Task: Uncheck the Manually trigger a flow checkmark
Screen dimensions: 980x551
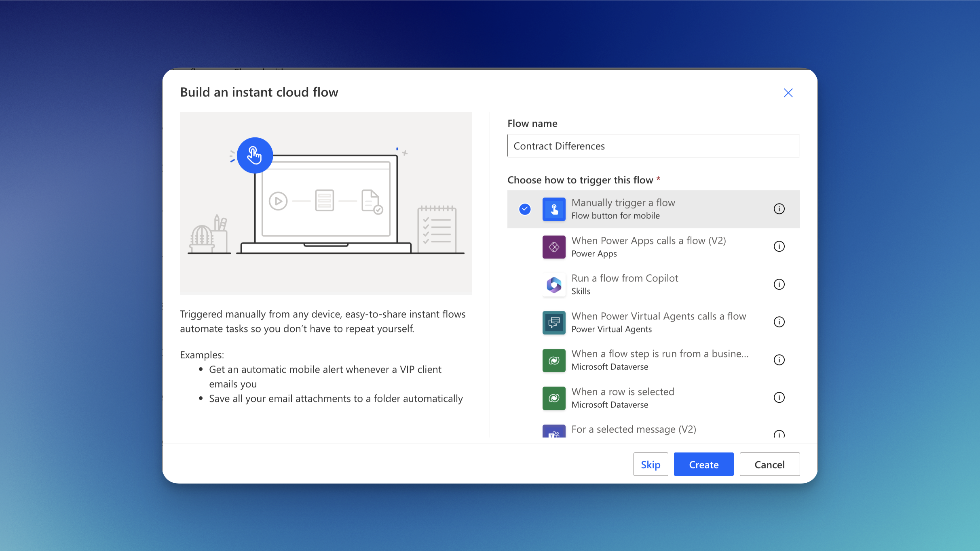Action: 525,209
